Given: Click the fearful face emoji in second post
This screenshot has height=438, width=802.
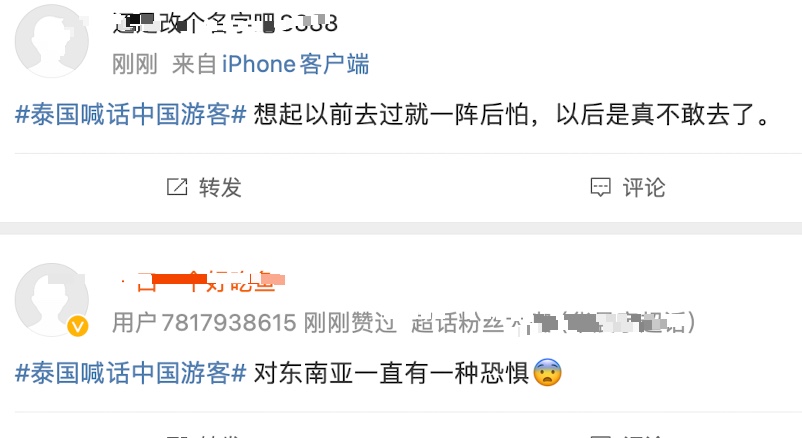Looking at the screenshot, I should [547, 373].
